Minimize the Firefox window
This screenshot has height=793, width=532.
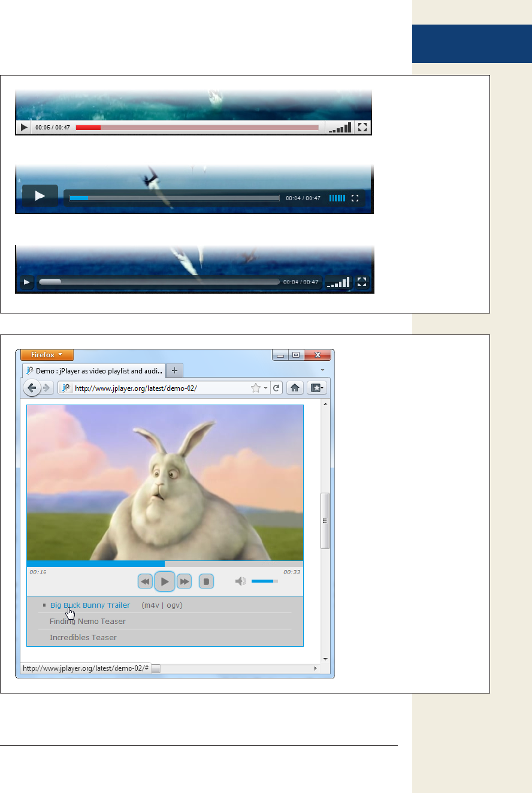pyautogui.click(x=280, y=355)
